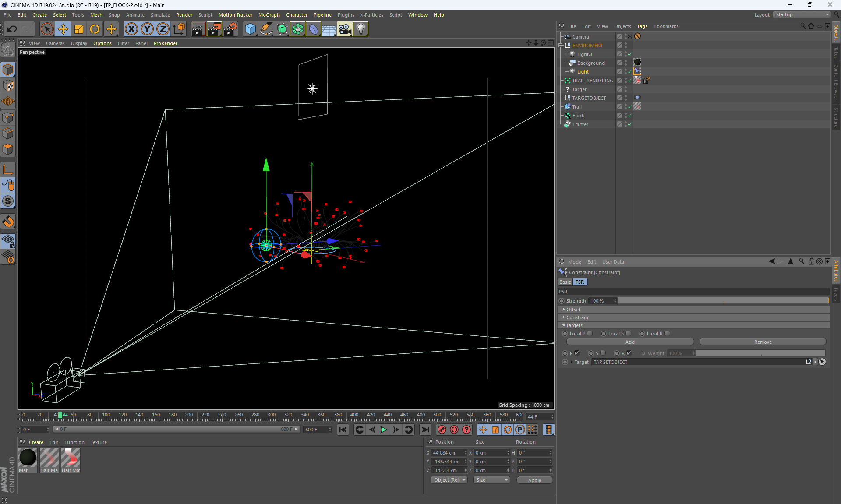Click the Remove target button
The image size is (841, 504).
[762, 342]
